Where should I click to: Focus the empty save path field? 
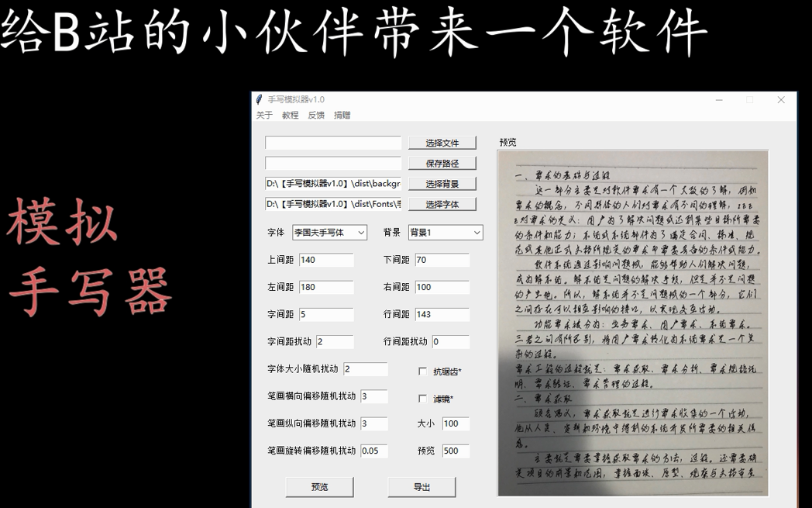coord(333,164)
